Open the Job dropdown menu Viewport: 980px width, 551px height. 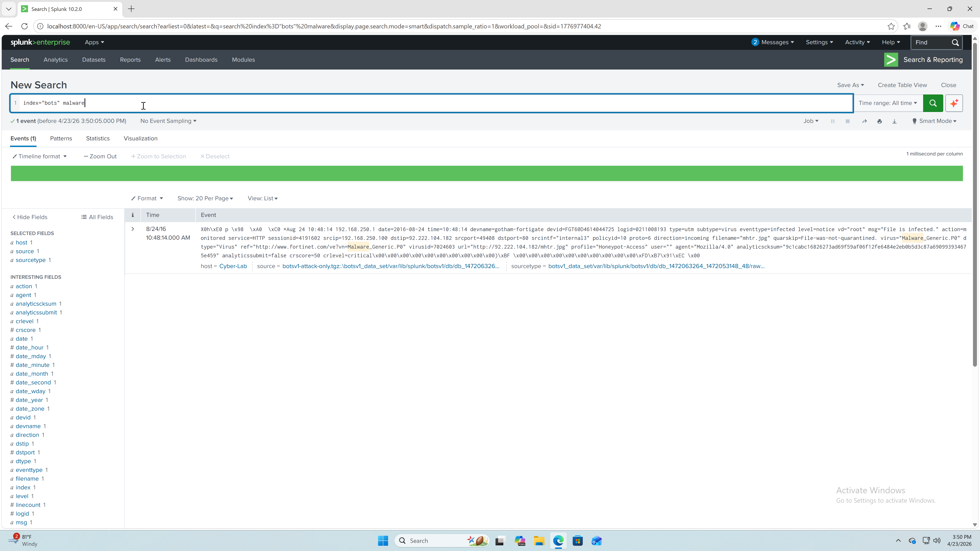click(x=811, y=121)
